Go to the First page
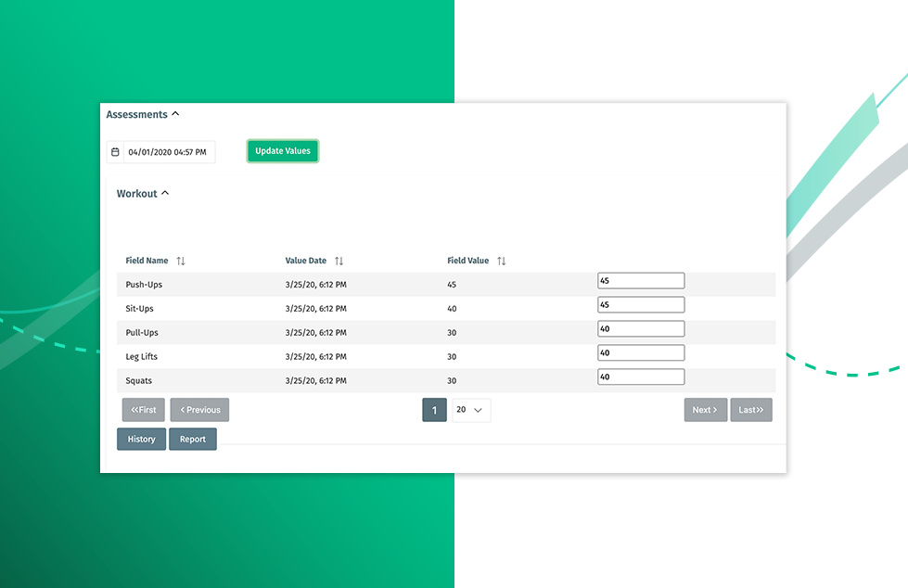The width and height of the screenshot is (908, 588). click(x=143, y=410)
